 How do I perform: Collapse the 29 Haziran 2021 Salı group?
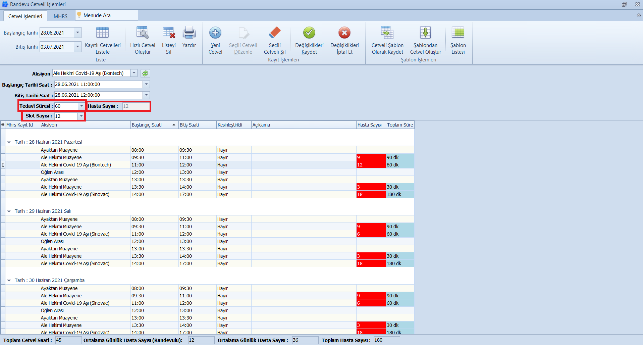pyautogui.click(x=9, y=211)
